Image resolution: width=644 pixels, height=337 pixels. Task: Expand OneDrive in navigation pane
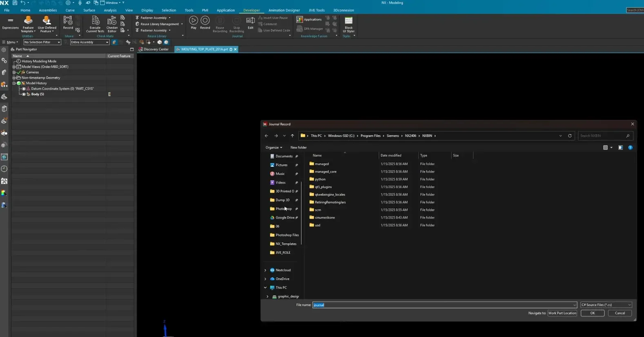coord(265,279)
